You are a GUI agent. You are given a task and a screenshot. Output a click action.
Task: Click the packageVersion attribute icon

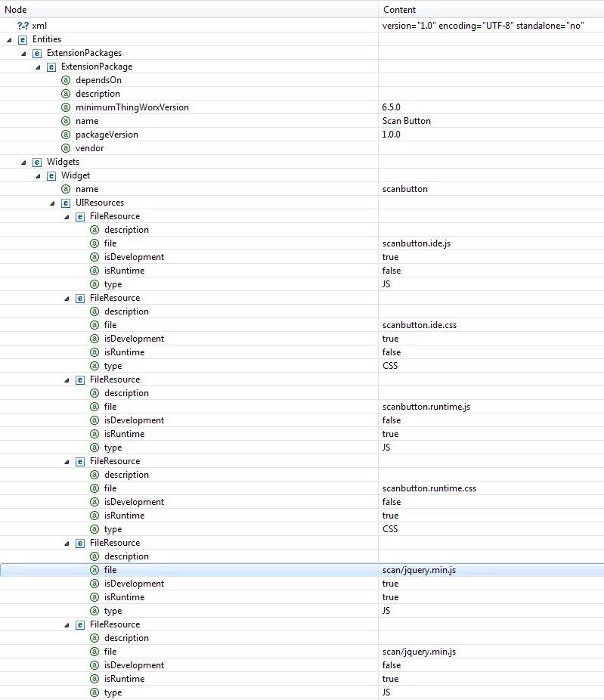tap(66, 135)
